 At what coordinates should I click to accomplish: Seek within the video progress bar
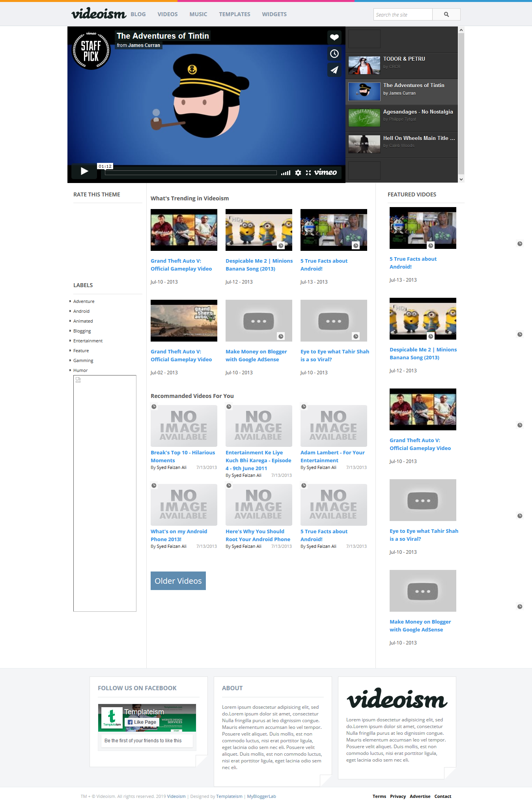pyautogui.click(x=191, y=173)
